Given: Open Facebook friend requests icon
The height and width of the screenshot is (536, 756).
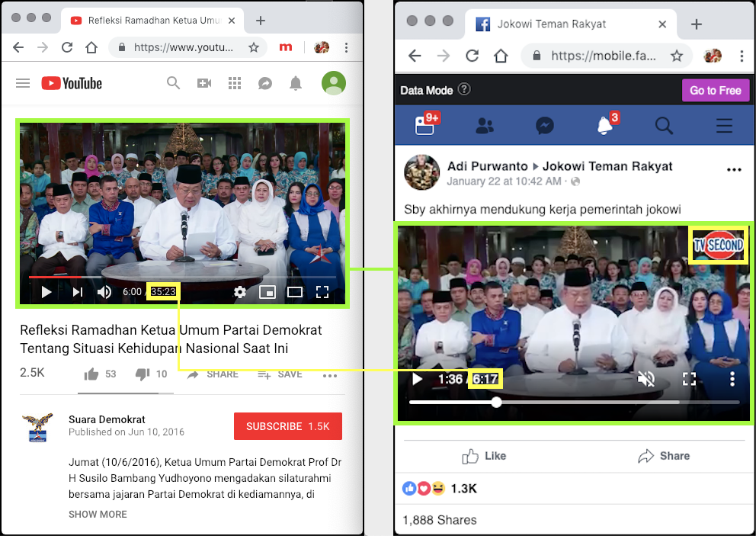Looking at the screenshot, I should [x=485, y=125].
